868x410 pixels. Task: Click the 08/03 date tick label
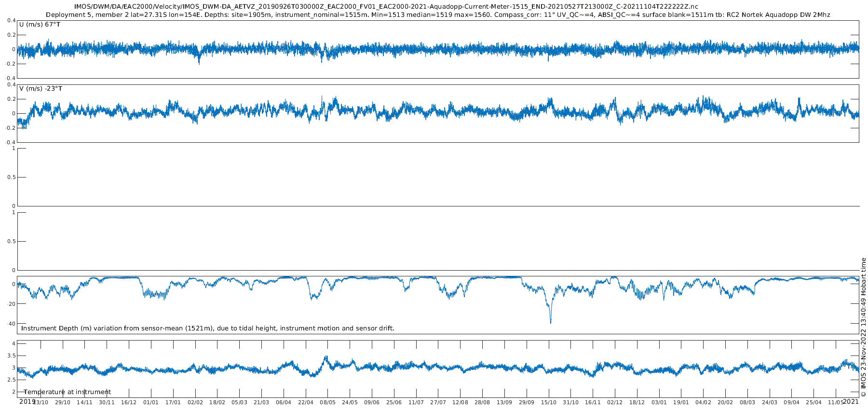747,402
